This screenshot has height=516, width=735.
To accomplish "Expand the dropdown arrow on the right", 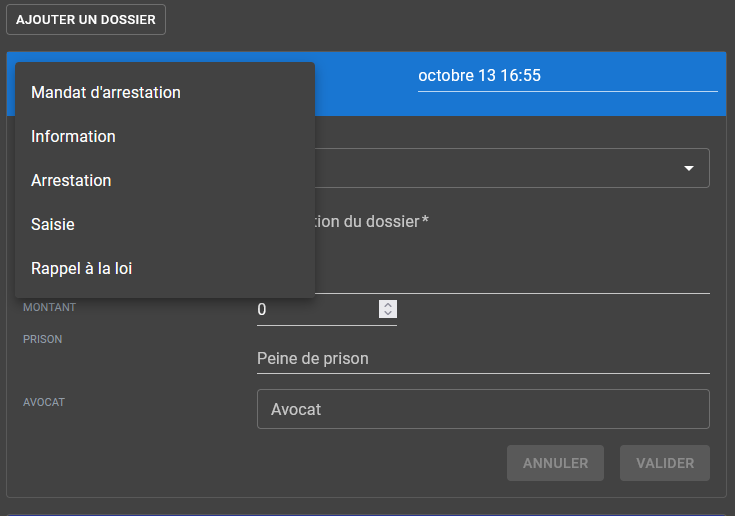I will click(688, 168).
